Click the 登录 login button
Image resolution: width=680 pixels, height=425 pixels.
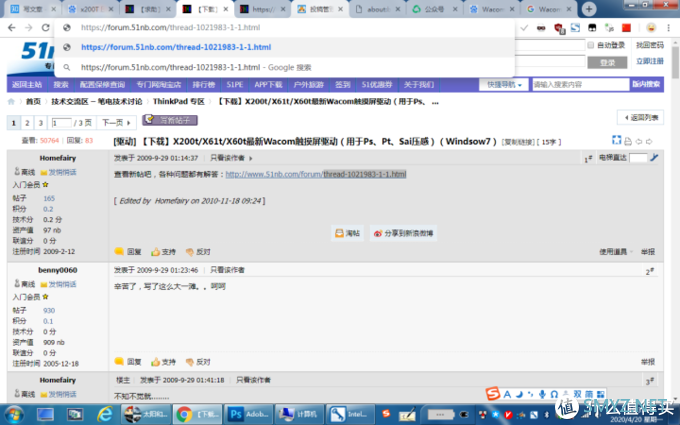point(607,62)
